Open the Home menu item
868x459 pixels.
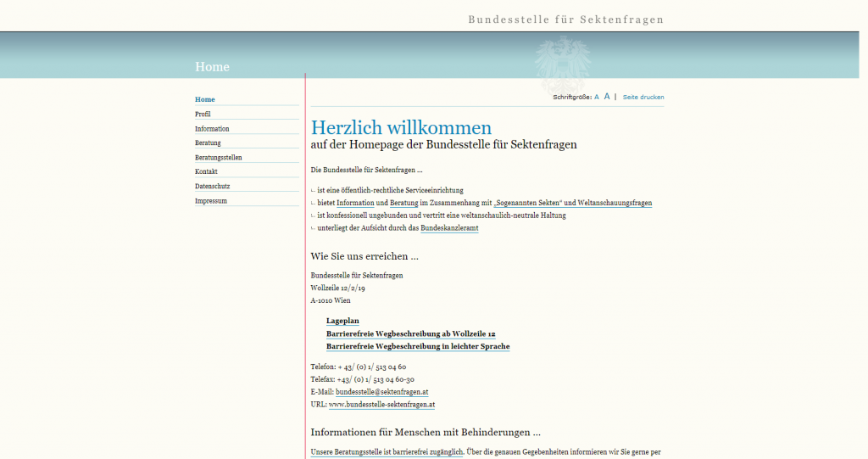205,100
